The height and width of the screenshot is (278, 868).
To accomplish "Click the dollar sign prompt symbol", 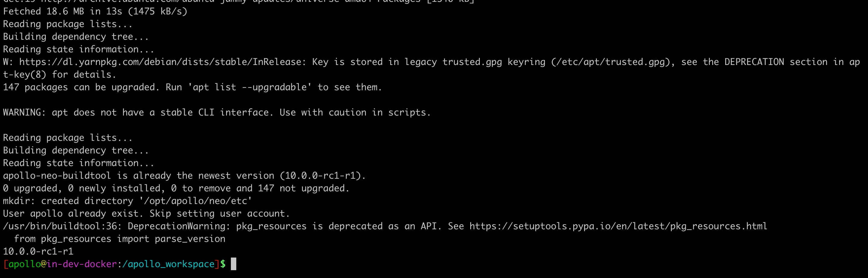I will pos(223,264).
